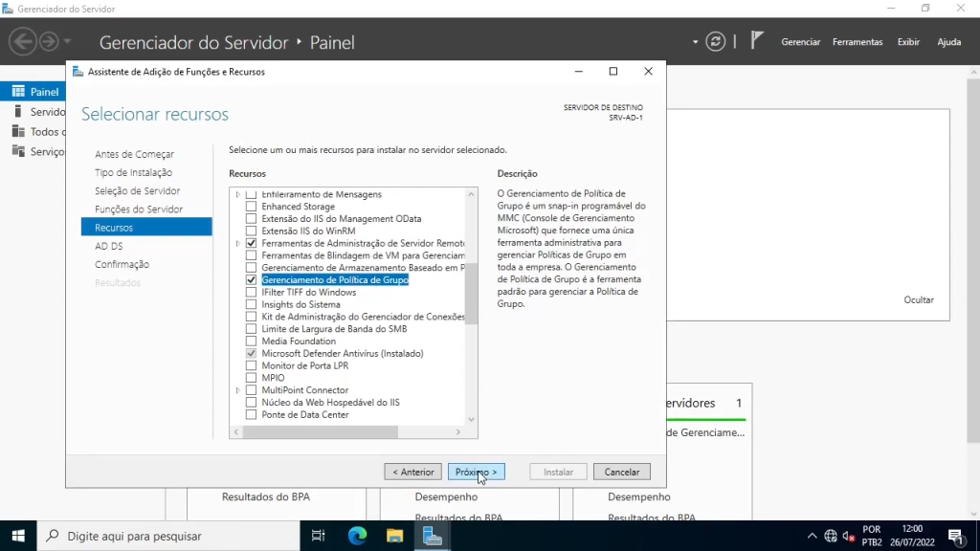This screenshot has width=980, height=551.
Task: Check IFilter TIFF do Windows
Action: (x=252, y=293)
